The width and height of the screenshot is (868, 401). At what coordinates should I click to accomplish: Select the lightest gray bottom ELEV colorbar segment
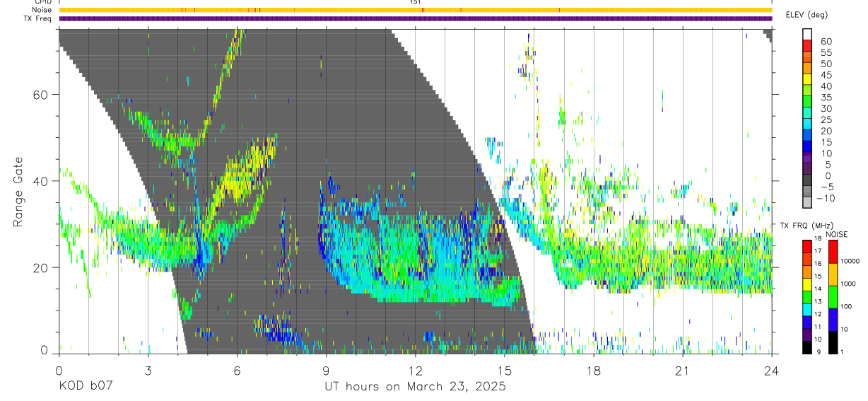coord(807,202)
